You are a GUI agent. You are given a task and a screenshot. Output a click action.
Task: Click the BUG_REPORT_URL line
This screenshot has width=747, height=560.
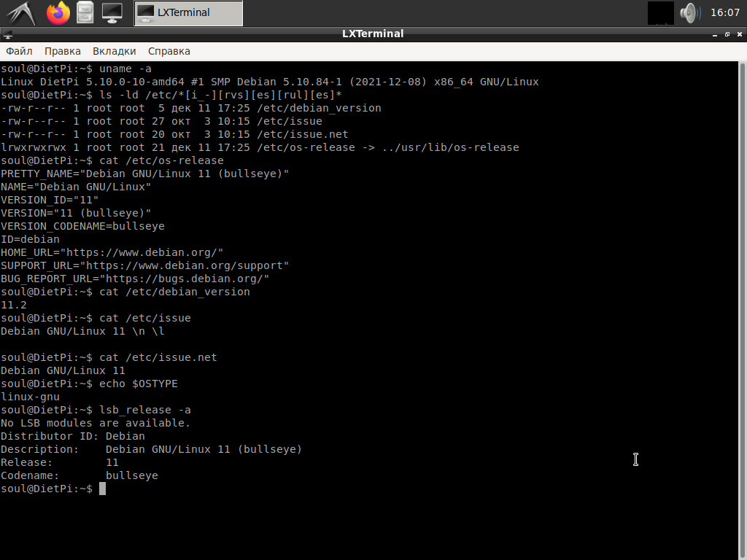pyautogui.click(x=135, y=279)
